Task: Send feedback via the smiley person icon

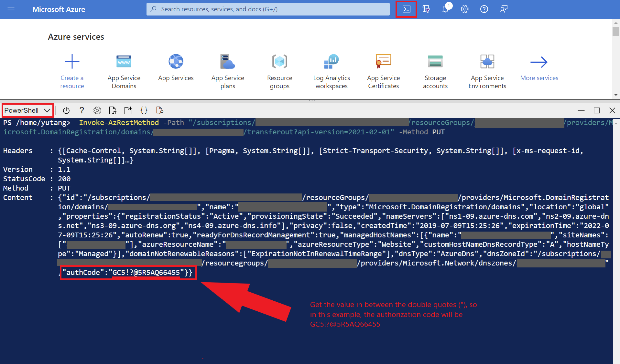Action: tap(503, 9)
